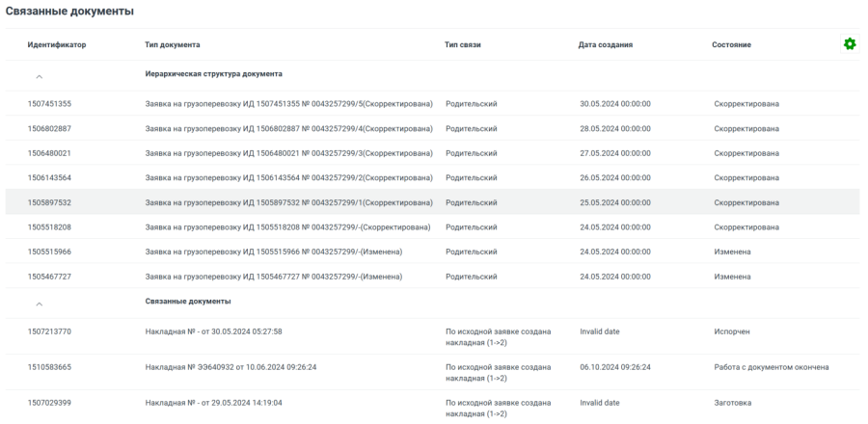Image resolution: width=868 pixels, height=424 pixels.
Task: Open document ID 1505518208
Action: point(49,227)
